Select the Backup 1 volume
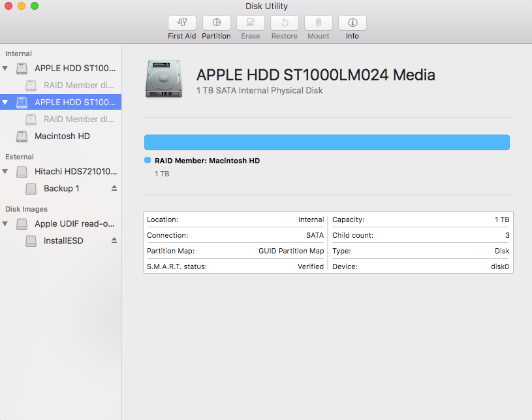Viewport: 532px width, 420px height. click(x=61, y=188)
